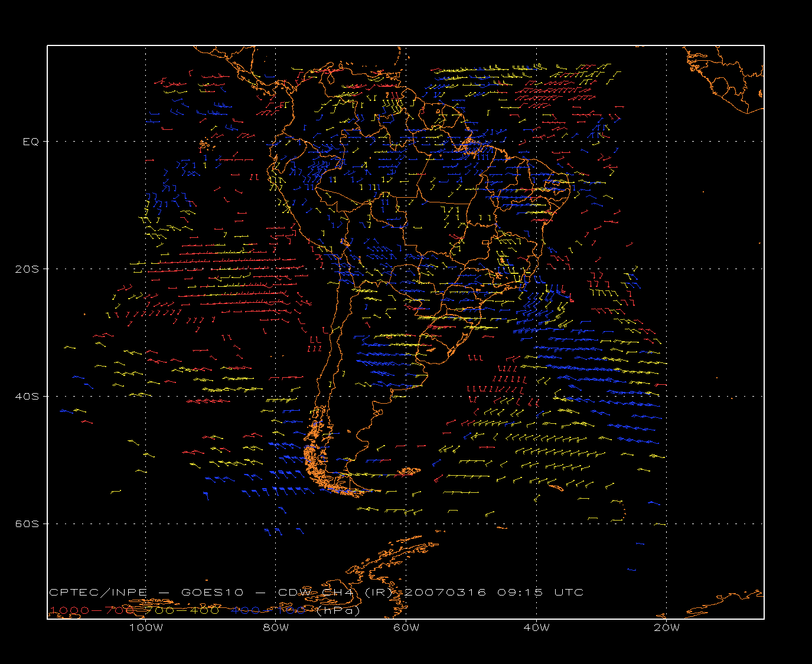Click the '(hPa)' unit label

338,610
